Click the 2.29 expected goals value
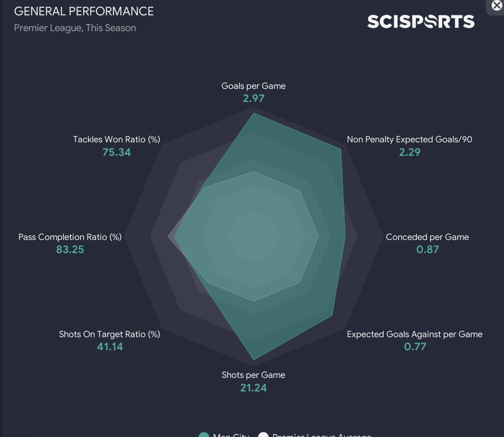 point(409,152)
